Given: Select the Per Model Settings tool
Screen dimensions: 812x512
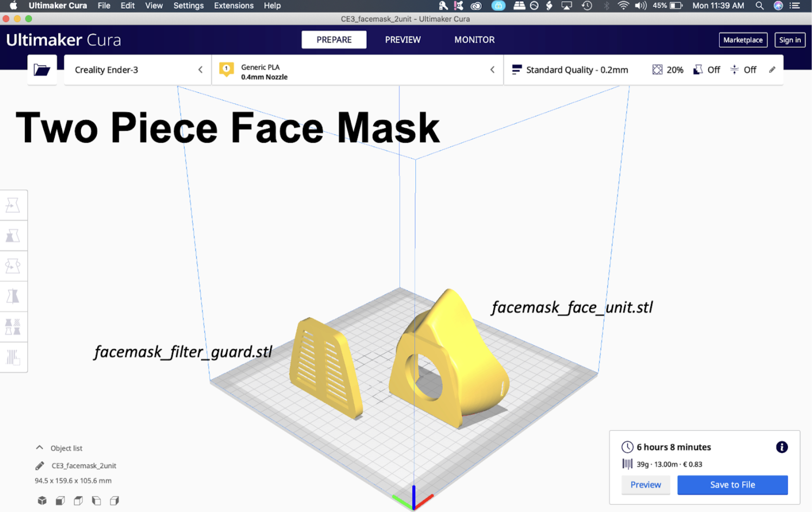Looking at the screenshot, I should tap(13, 327).
